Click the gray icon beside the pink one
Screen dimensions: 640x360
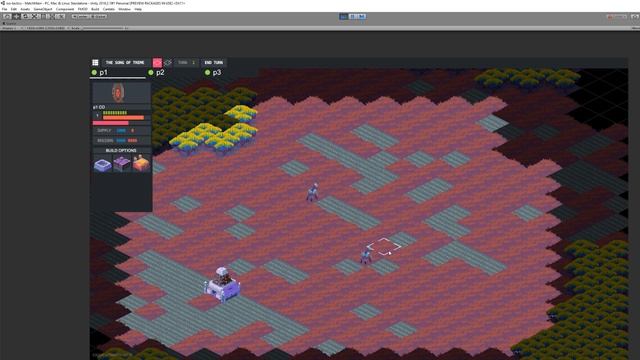pyautogui.click(x=168, y=62)
